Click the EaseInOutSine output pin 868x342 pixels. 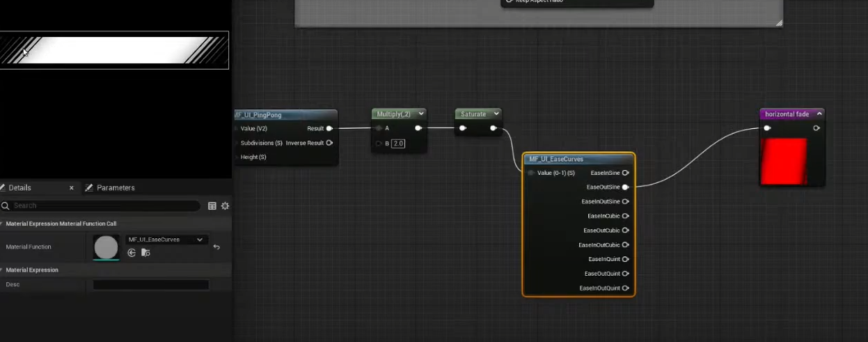626,201
